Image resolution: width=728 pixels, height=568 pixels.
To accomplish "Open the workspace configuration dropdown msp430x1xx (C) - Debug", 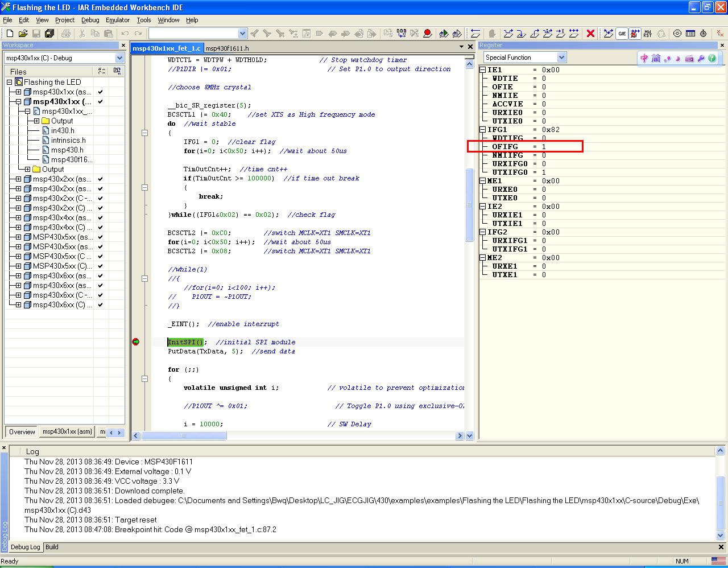I will coord(119,58).
